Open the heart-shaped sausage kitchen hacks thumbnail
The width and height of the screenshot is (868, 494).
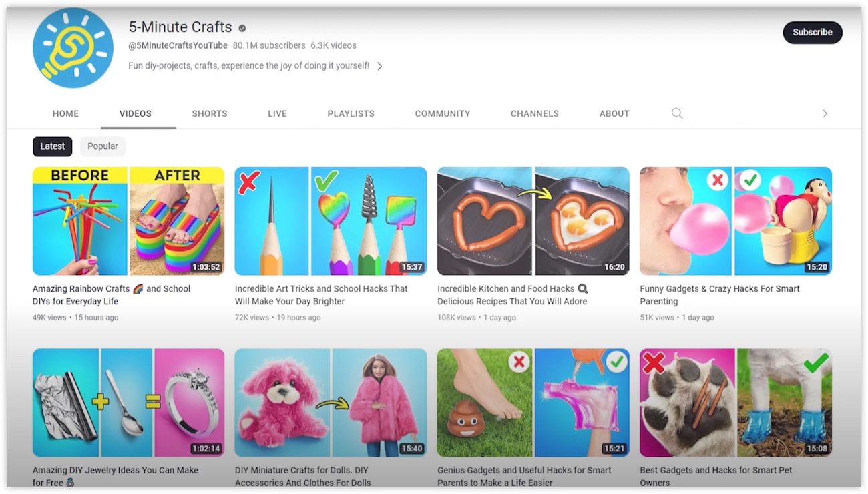click(533, 221)
